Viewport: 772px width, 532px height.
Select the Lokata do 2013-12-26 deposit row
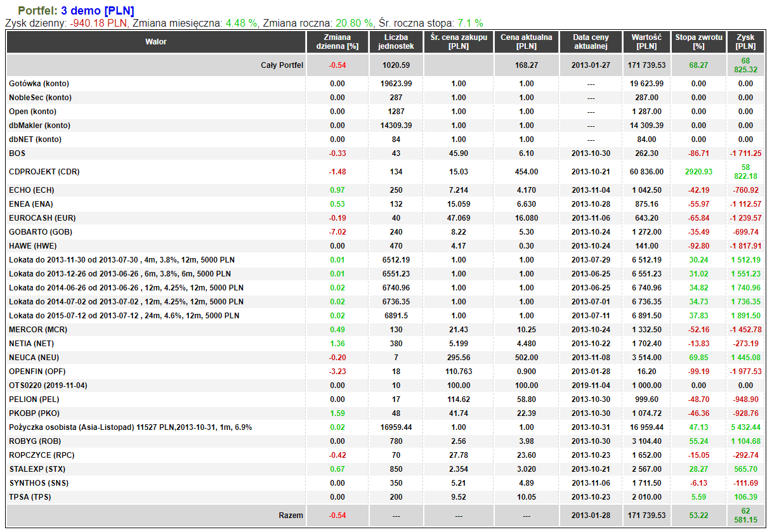pyautogui.click(x=386, y=274)
